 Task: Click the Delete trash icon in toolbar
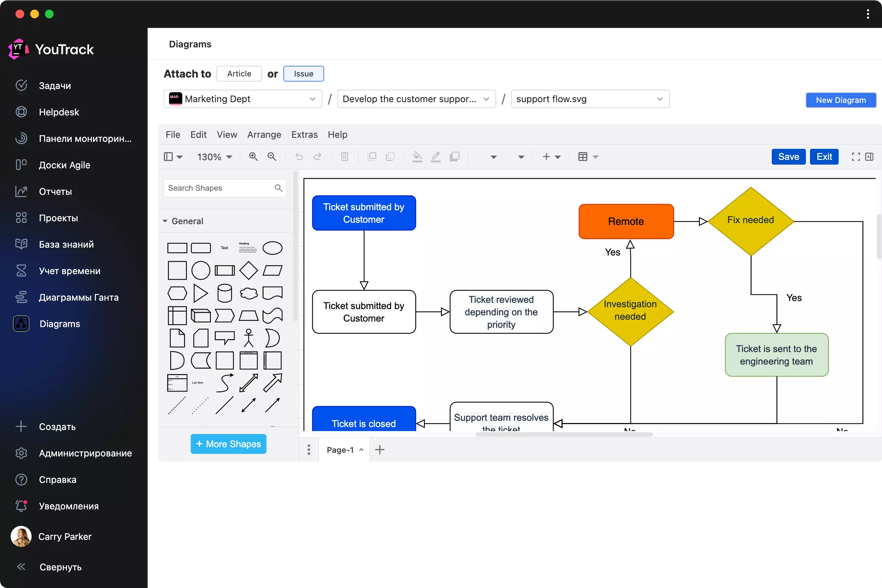(x=344, y=157)
